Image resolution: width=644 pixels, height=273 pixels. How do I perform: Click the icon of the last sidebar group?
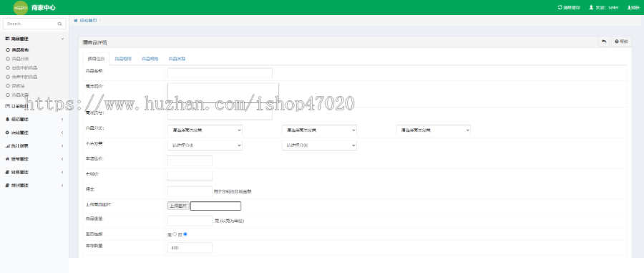[7, 186]
